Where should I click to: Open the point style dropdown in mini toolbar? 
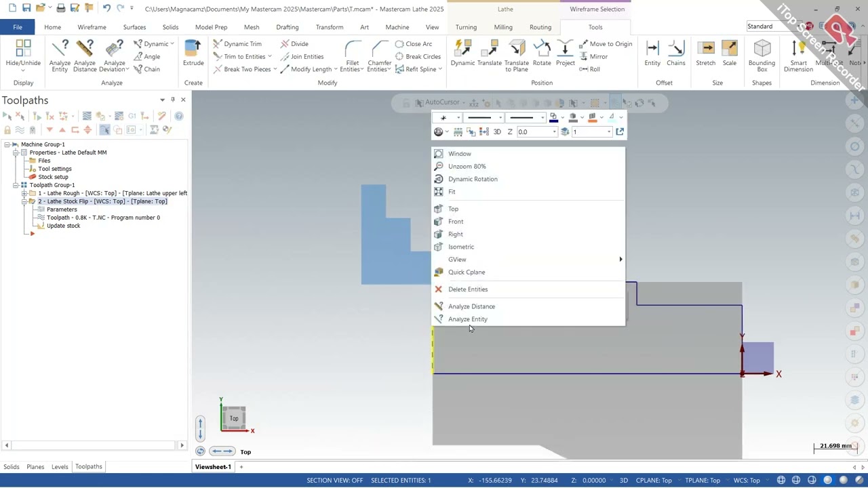pos(458,118)
